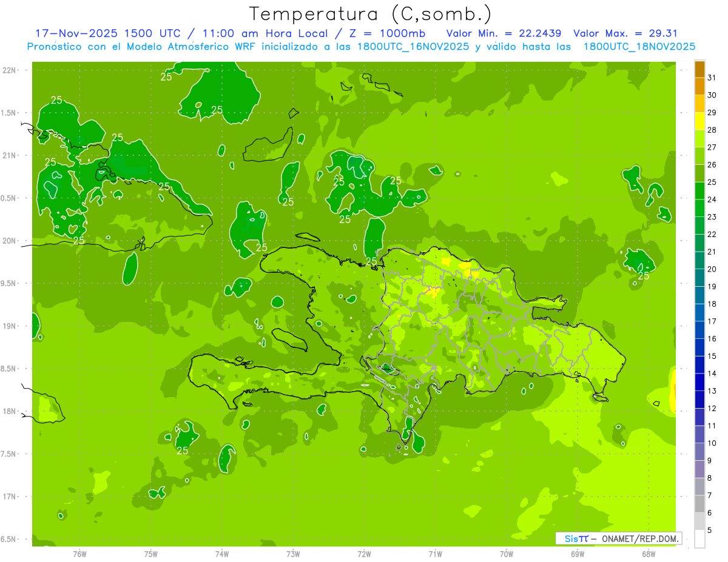Click the number 10 on the color scale
The image size is (728, 562).
[712, 443]
